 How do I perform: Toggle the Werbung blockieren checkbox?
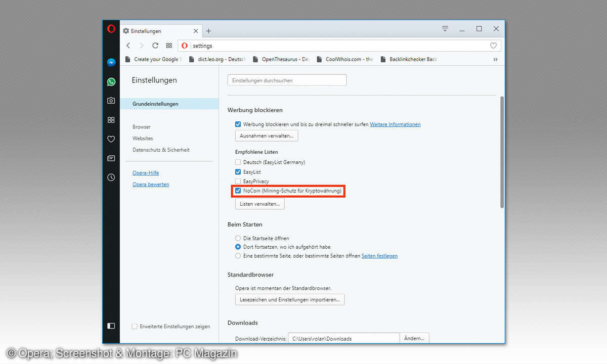click(238, 124)
